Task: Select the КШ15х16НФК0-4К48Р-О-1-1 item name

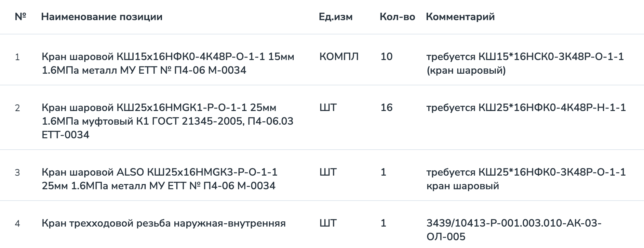Action: (168, 63)
